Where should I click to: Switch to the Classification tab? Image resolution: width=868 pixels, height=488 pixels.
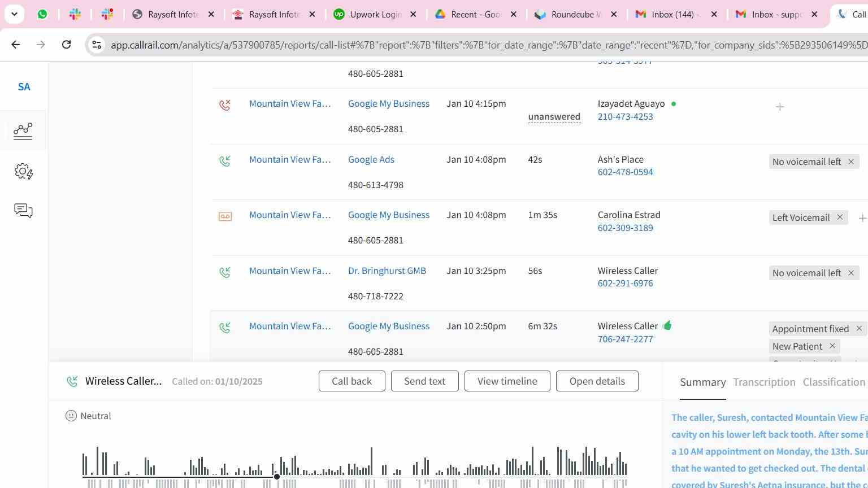(x=835, y=382)
